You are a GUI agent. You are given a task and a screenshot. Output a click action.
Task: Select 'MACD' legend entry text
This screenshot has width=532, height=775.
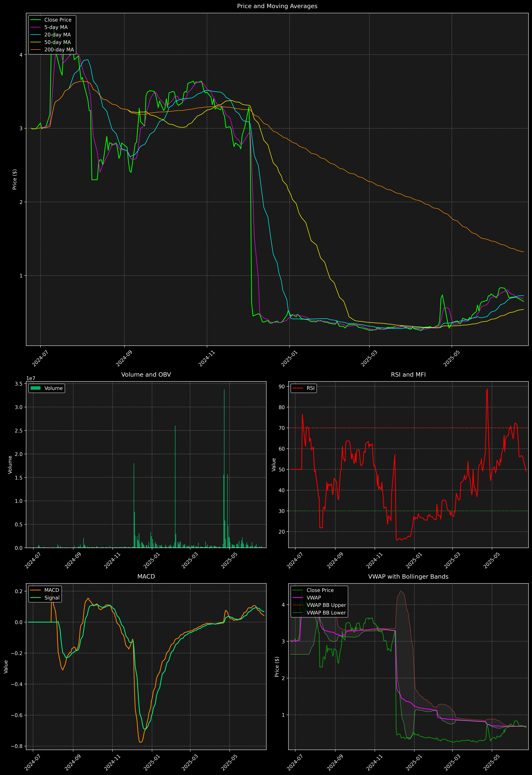[x=52, y=590]
